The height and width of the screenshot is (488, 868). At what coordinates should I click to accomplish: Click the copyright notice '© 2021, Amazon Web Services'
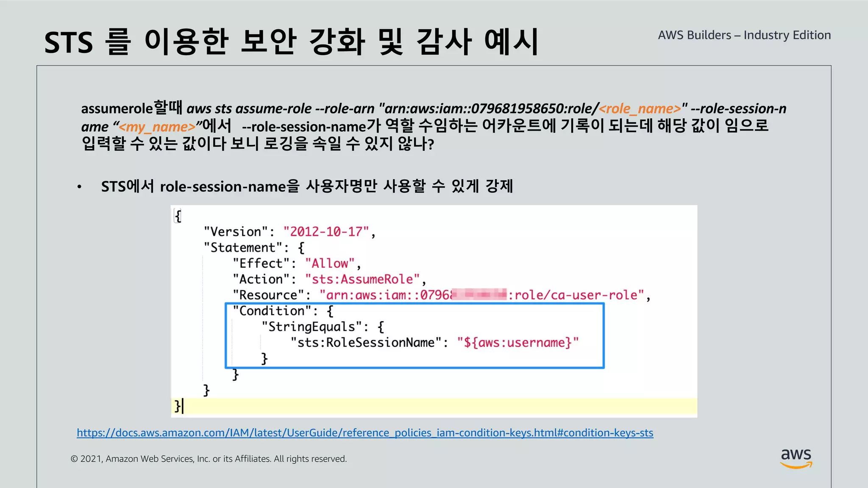pos(209,459)
